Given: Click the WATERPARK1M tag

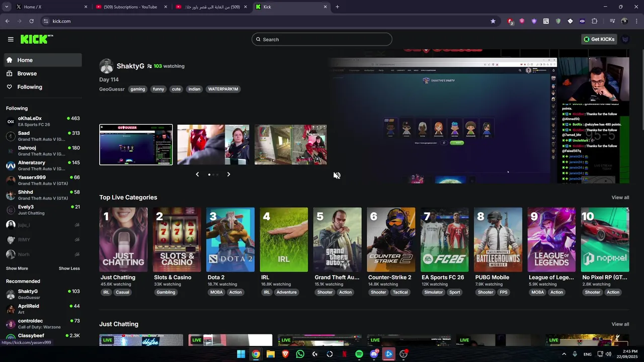Looking at the screenshot, I should [223, 89].
